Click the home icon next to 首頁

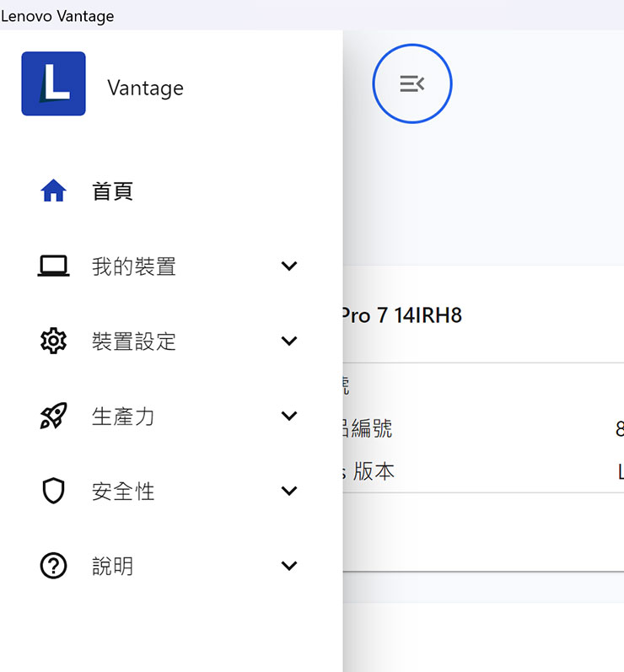click(54, 191)
